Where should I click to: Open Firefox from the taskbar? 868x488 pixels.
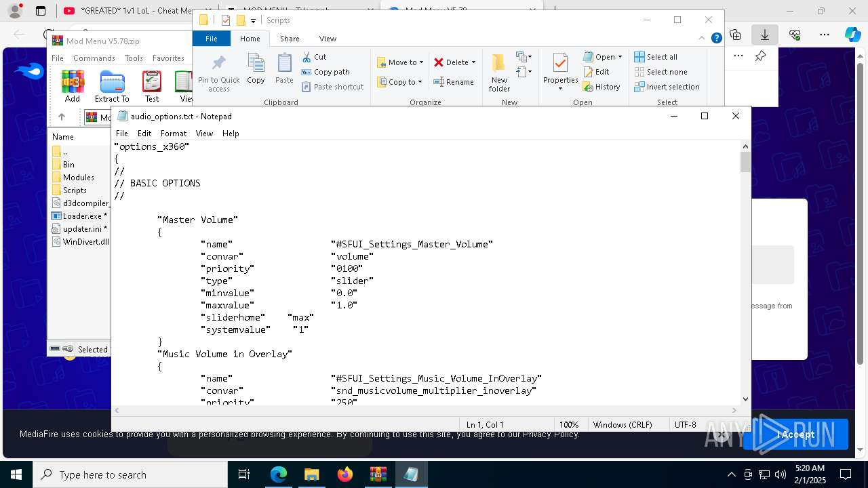344,474
